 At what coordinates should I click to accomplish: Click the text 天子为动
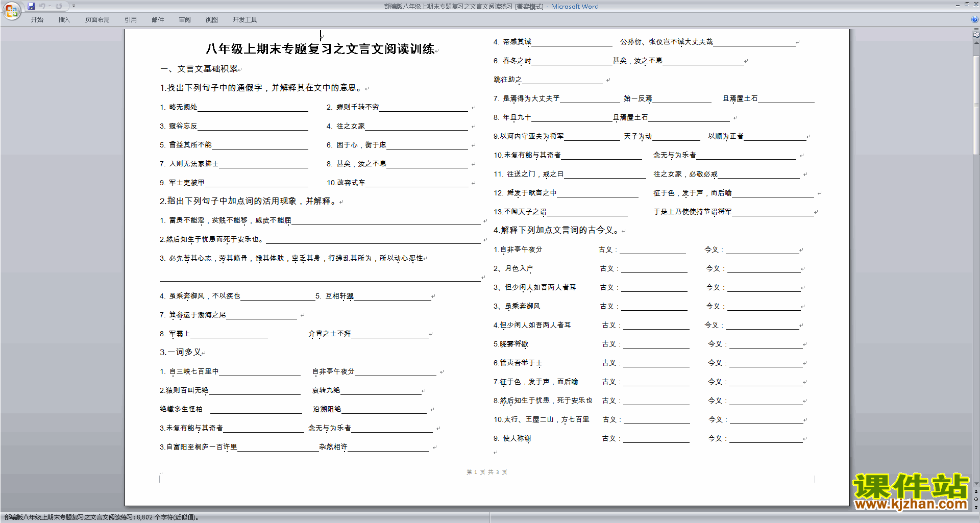click(638, 136)
